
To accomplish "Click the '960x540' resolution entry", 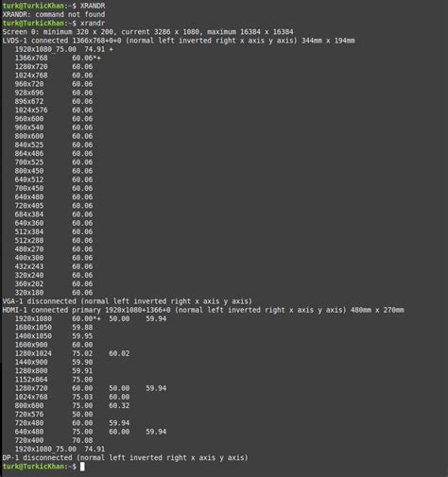I will 29,128.
